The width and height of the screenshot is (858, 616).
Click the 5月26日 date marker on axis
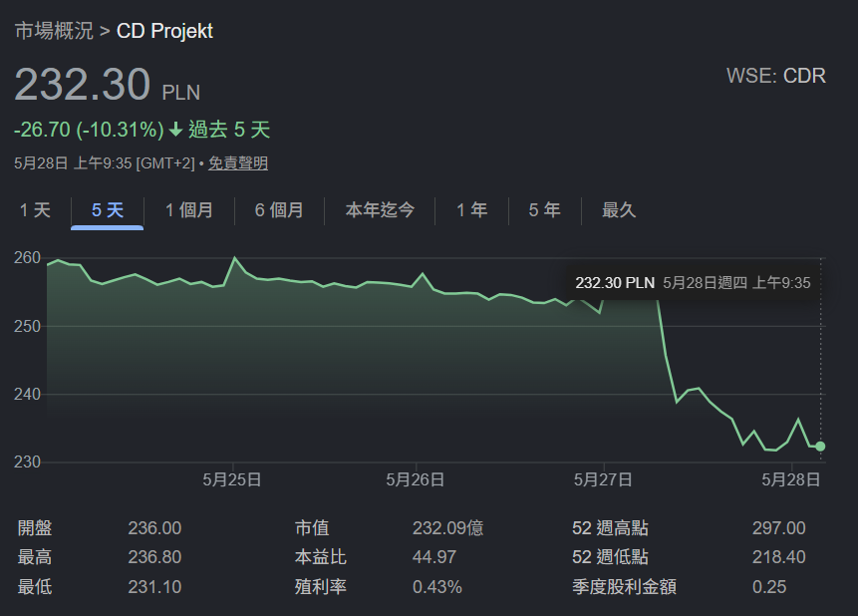coord(415,479)
